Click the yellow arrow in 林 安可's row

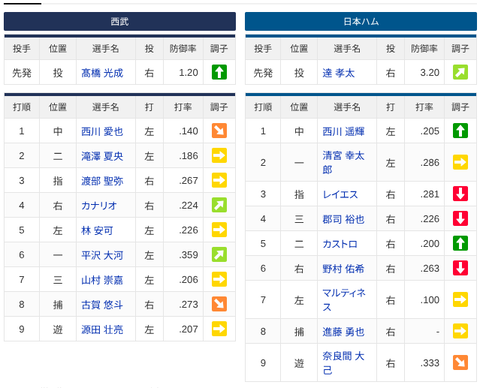point(219,230)
